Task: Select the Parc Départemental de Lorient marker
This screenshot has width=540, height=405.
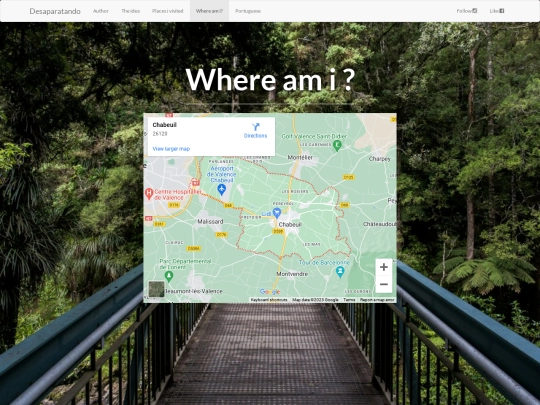Action: [x=169, y=276]
